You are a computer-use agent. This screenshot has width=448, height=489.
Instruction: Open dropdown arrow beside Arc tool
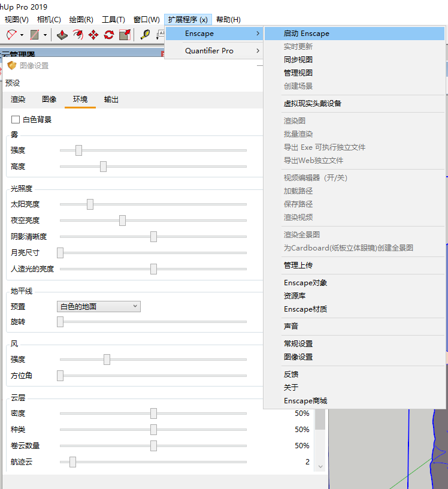[x=22, y=35]
